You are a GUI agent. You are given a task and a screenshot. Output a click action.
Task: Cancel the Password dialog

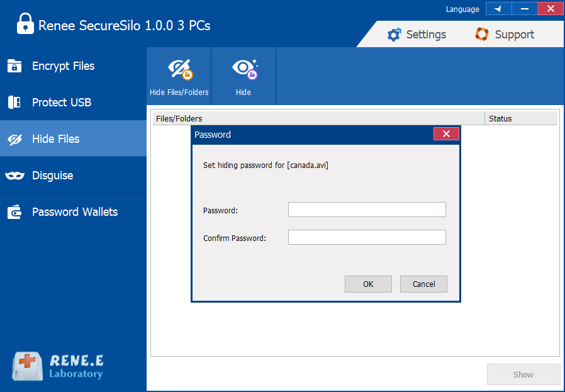pyautogui.click(x=424, y=284)
